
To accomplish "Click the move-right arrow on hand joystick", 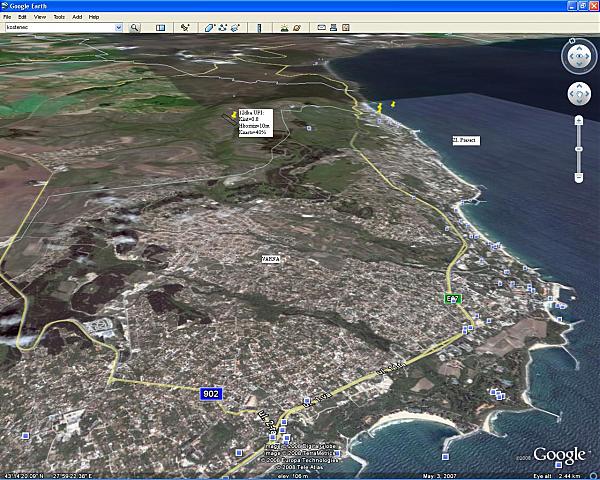I will click(x=586, y=94).
